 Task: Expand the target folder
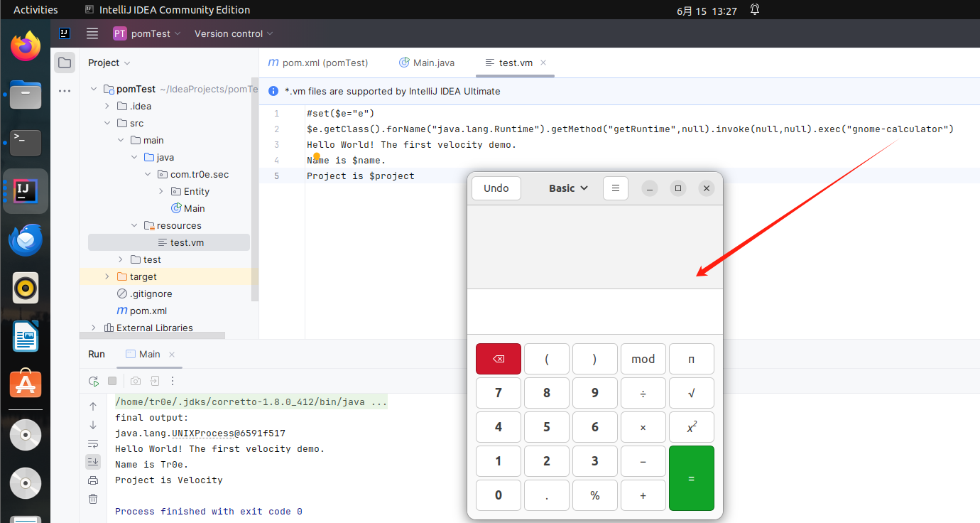tap(107, 276)
